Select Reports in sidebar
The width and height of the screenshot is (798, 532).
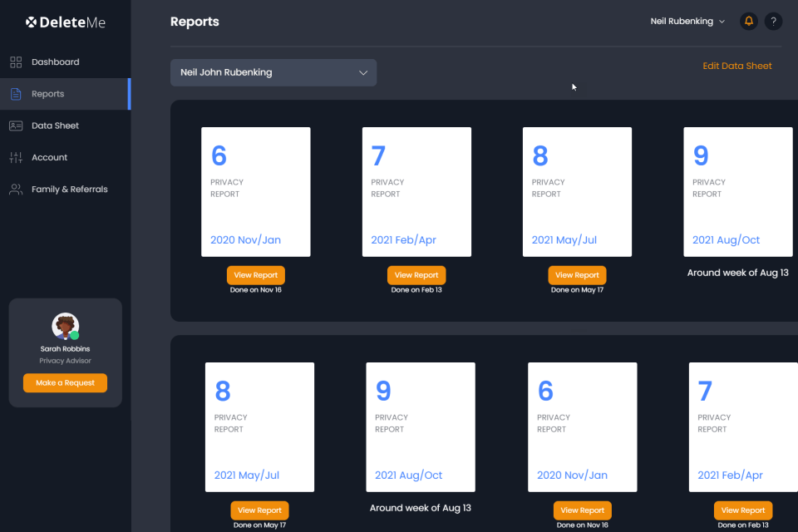[65, 94]
